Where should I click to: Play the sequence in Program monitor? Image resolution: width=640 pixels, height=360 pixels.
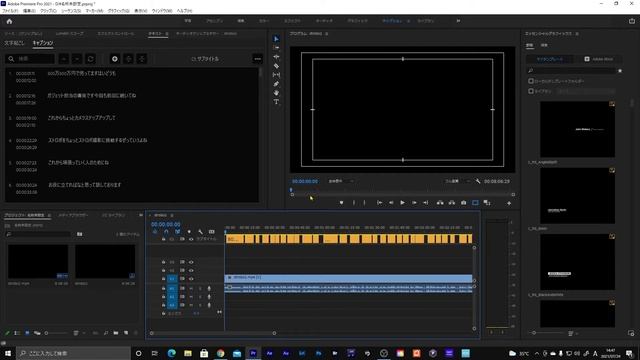click(402, 202)
